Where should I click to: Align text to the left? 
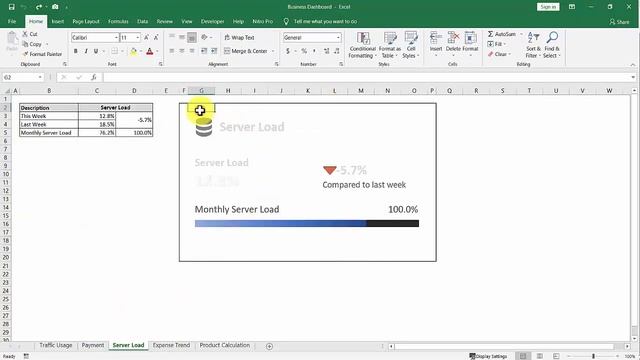pyautogui.click(x=172, y=51)
